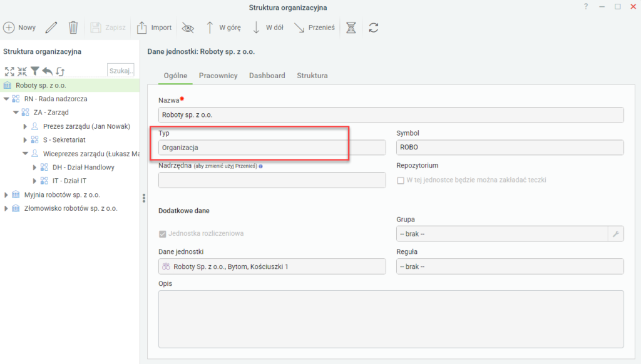Click the pencil edit icon

point(51,28)
